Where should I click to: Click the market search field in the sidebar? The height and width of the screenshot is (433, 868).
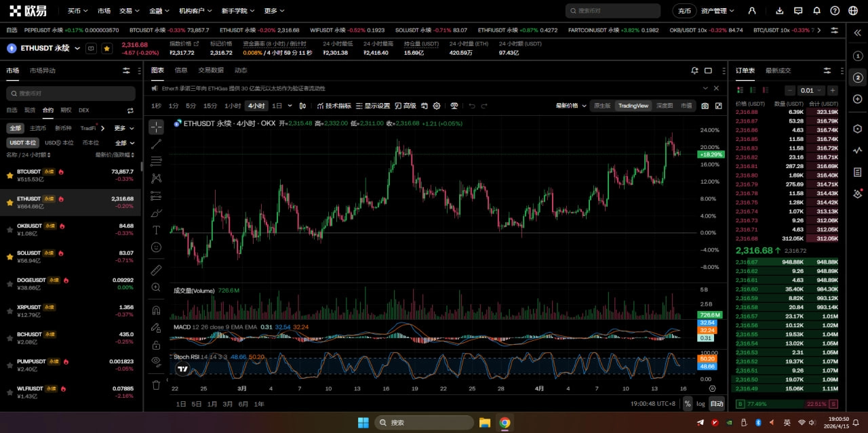(71, 94)
